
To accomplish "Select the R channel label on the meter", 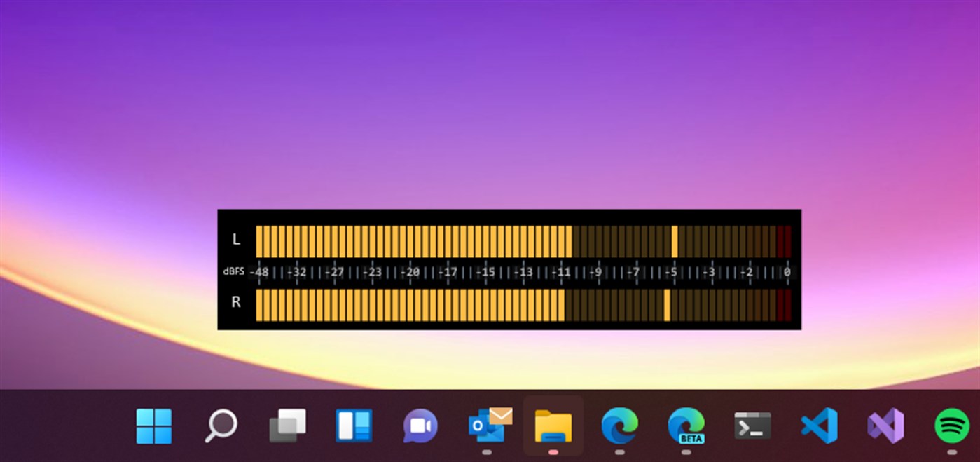I will tap(236, 303).
